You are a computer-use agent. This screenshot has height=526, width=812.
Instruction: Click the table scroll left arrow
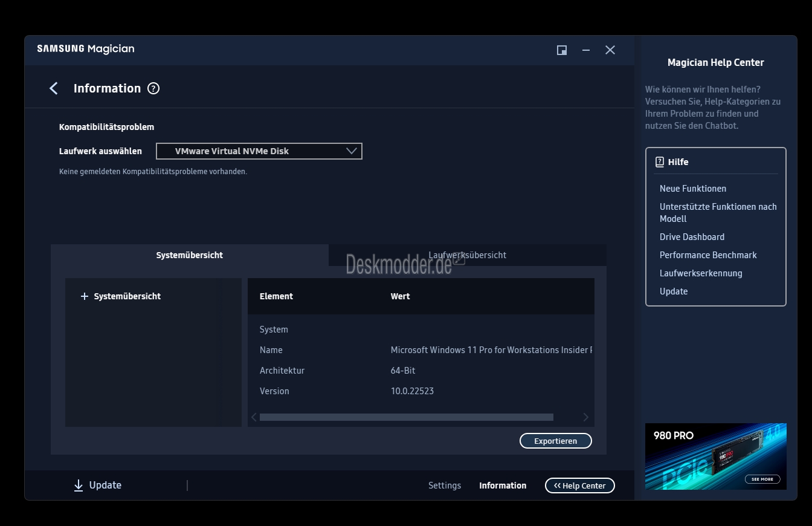coord(254,417)
